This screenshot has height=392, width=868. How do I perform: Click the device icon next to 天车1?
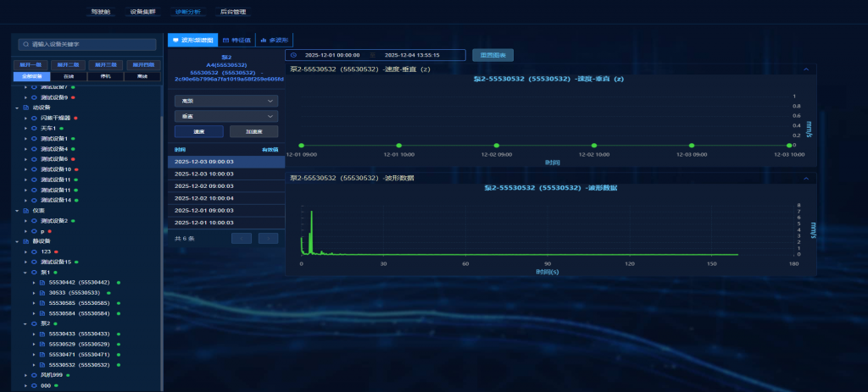(x=34, y=128)
